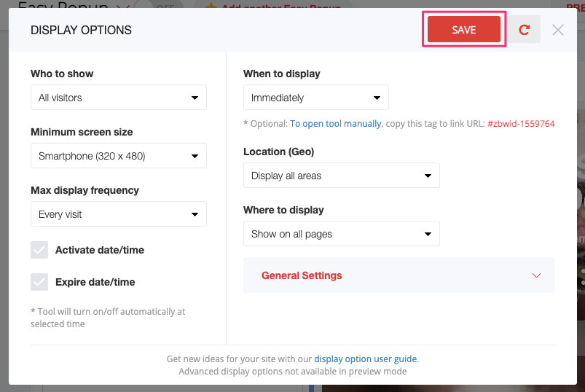Screen dimensions: 585x392
Task: Open the Minimum screen size dropdown
Action: [119, 155]
